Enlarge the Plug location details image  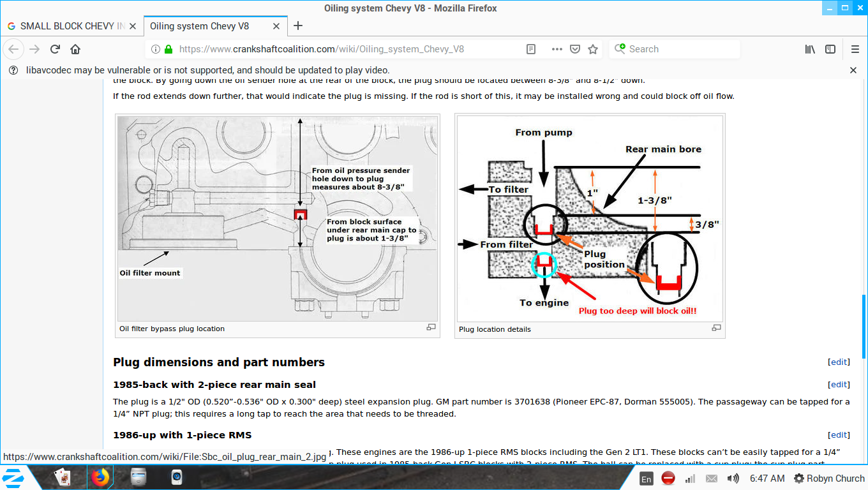[716, 328]
